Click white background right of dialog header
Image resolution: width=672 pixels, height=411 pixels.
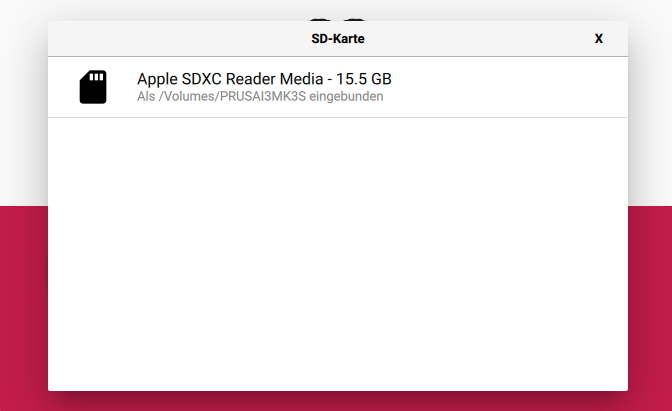(650, 100)
